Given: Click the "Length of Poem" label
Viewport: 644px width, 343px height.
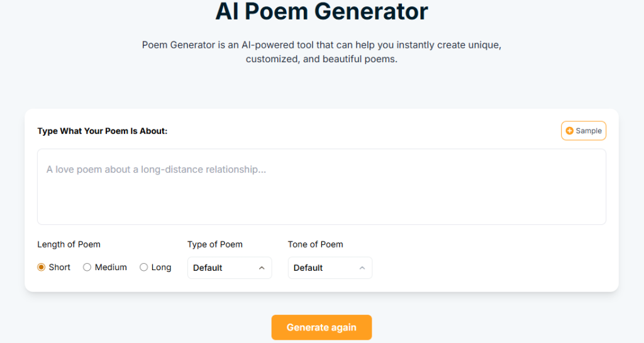Looking at the screenshot, I should click(x=69, y=244).
